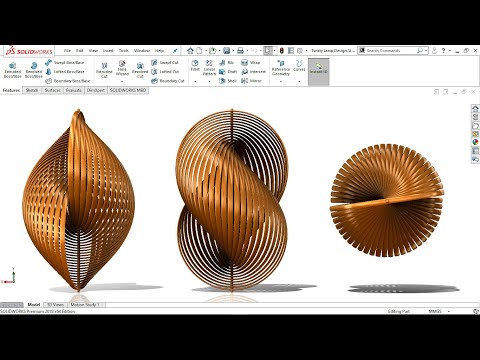The image size is (480, 360).
Task: Open SOLIDWORKS Forum in task pane
Action: tap(475, 159)
